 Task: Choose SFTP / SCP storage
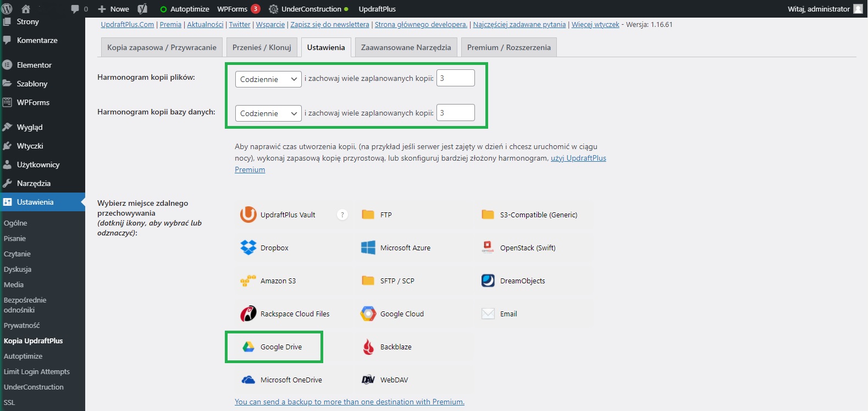(x=388, y=281)
